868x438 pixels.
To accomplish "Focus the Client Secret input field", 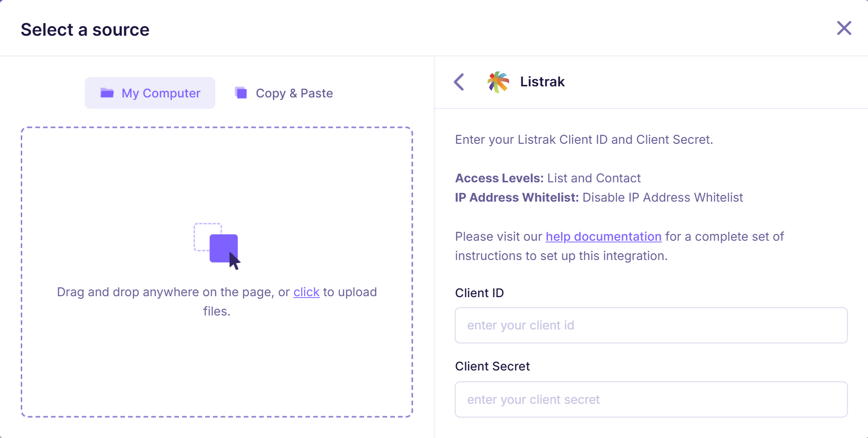I will [x=651, y=399].
